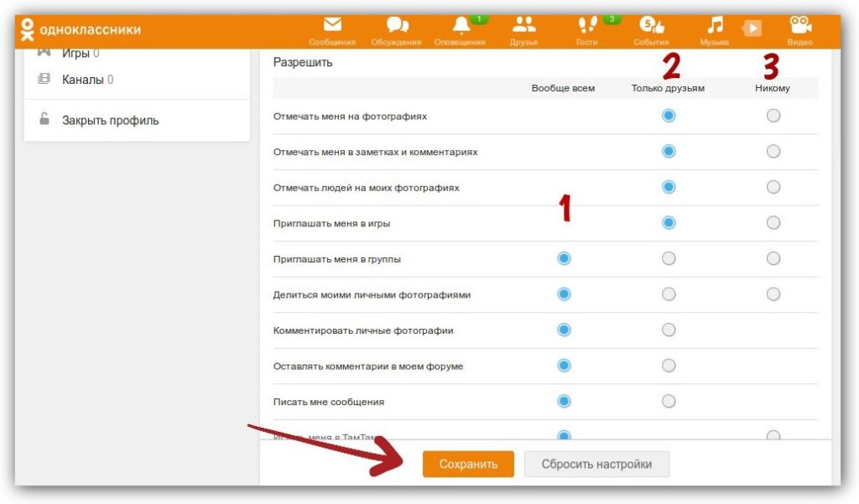This screenshot has height=504, width=859.
Task: Start the music player play button
Action: click(x=752, y=28)
